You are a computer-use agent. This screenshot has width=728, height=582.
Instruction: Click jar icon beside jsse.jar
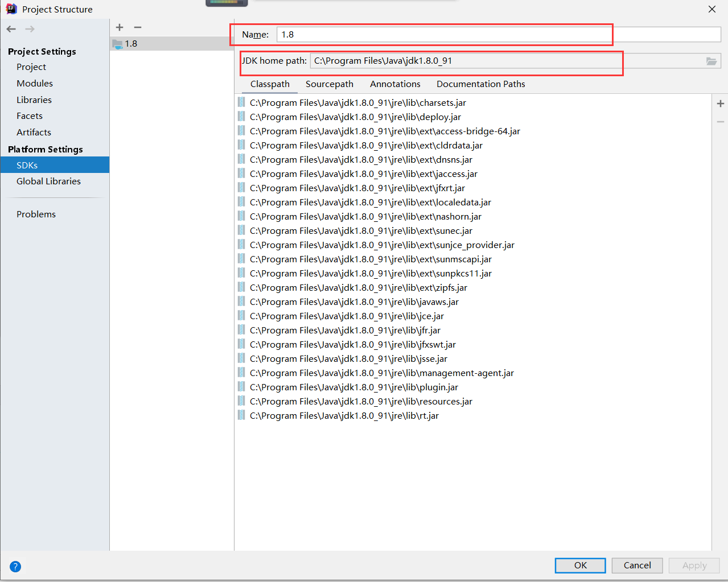click(x=241, y=358)
